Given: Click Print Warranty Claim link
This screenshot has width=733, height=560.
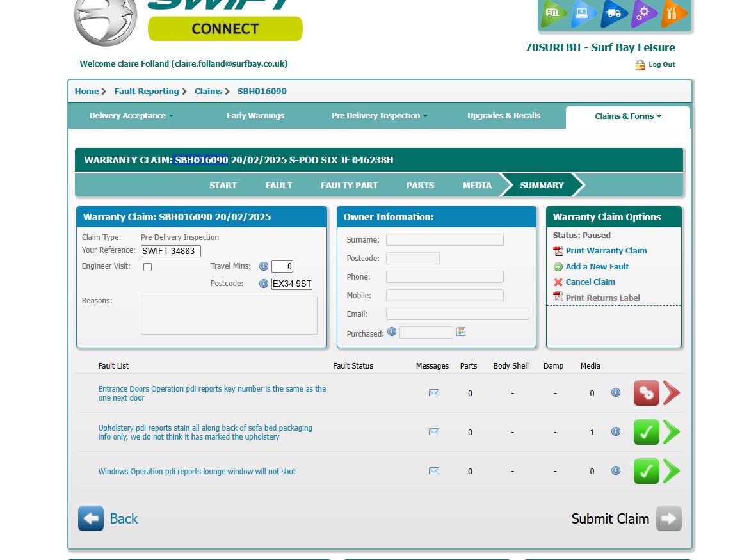Looking at the screenshot, I should pos(606,251).
